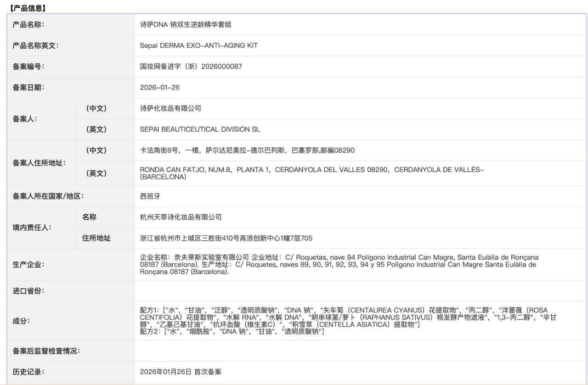Click the country value 西班牙
The height and width of the screenshot is (385, 588).
150,196
